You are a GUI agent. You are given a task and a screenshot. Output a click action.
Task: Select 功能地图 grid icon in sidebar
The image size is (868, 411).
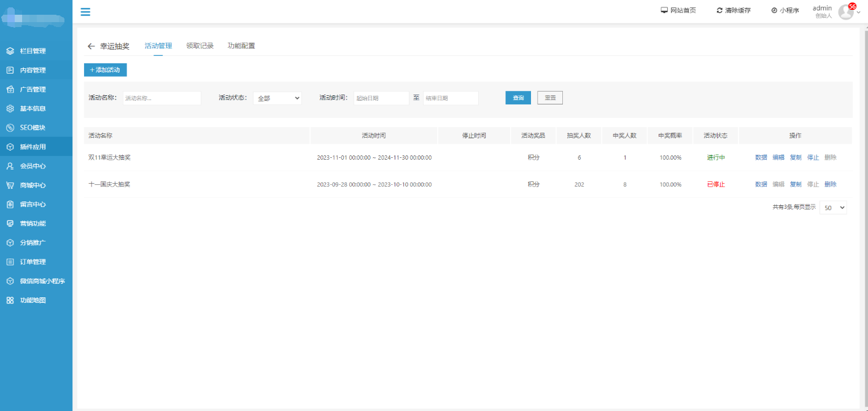[x=10, y=300]
